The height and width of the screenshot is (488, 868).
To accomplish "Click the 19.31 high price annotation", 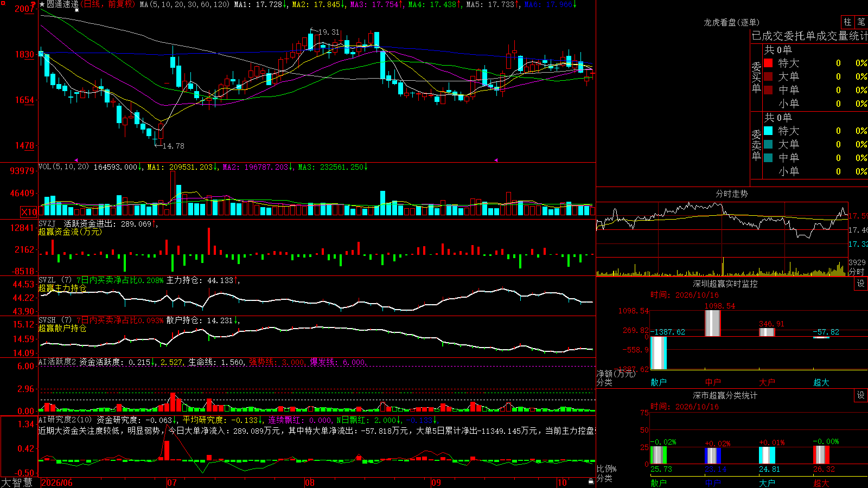I will tap(329, 32).
